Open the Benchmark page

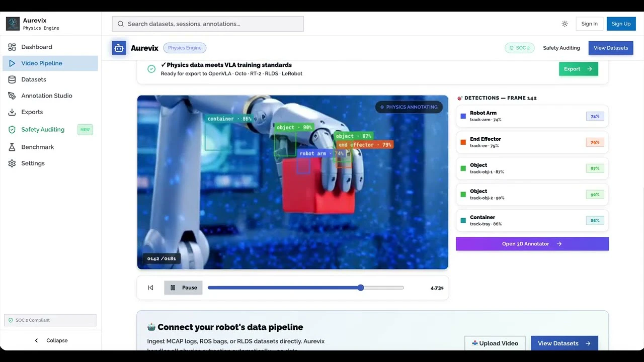[x=50, y=147]
